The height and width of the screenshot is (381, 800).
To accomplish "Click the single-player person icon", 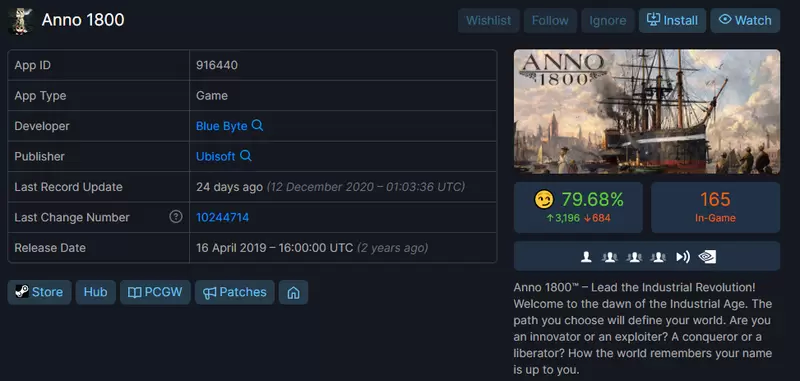I will (x=586, y=257).
